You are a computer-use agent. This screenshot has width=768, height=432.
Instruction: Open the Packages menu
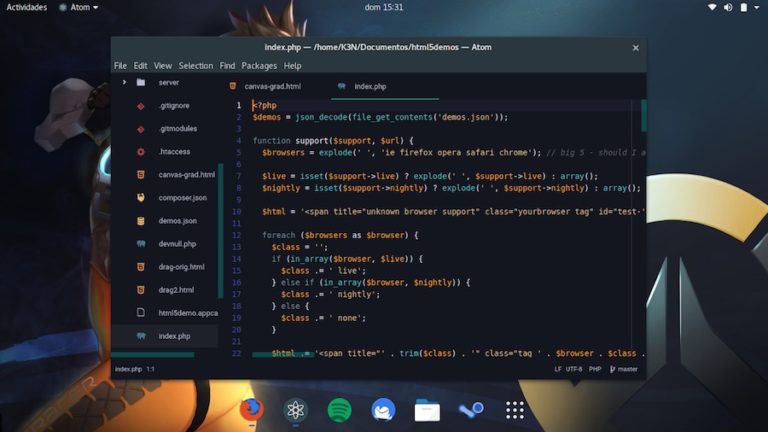point(259,66)
